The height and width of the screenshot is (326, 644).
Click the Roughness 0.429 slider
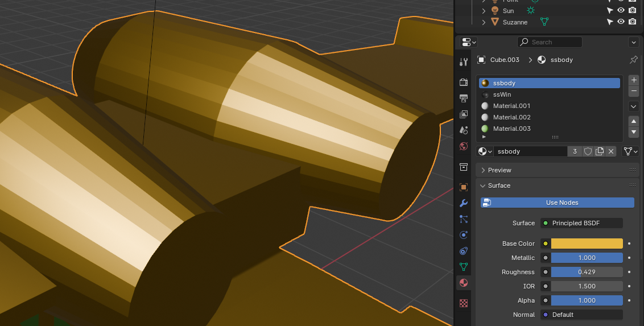click(x=587, y=272)
